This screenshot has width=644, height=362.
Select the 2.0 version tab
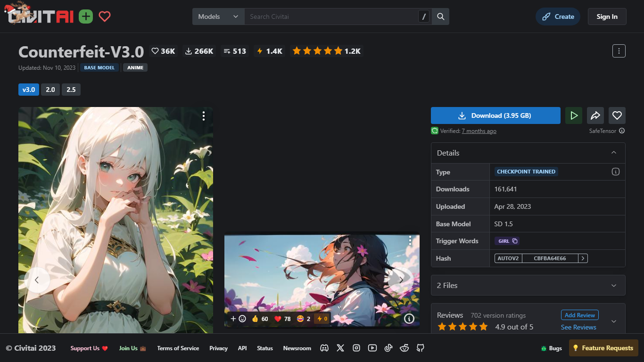[x=50, y=90]
